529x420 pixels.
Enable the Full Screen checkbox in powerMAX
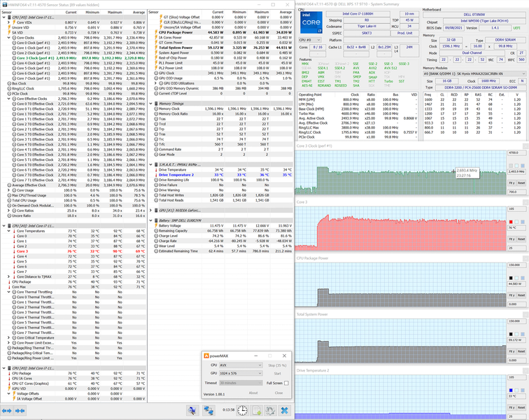click(286, 383)
